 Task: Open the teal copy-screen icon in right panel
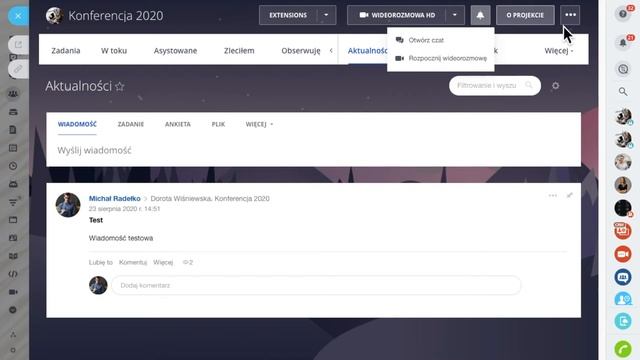point(623,321)
